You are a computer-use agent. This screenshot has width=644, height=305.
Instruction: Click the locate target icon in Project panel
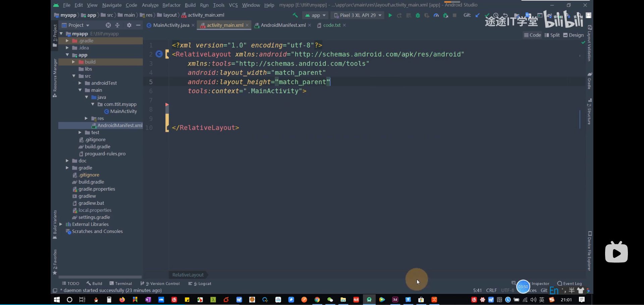click(108, 25)
